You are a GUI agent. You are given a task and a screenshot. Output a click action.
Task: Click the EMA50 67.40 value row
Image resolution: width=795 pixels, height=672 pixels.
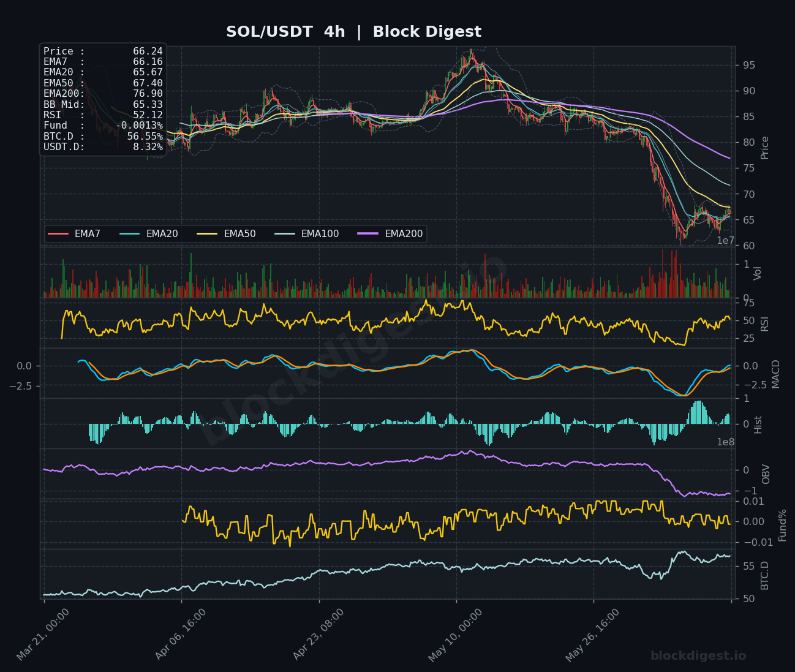pos(103,83)
